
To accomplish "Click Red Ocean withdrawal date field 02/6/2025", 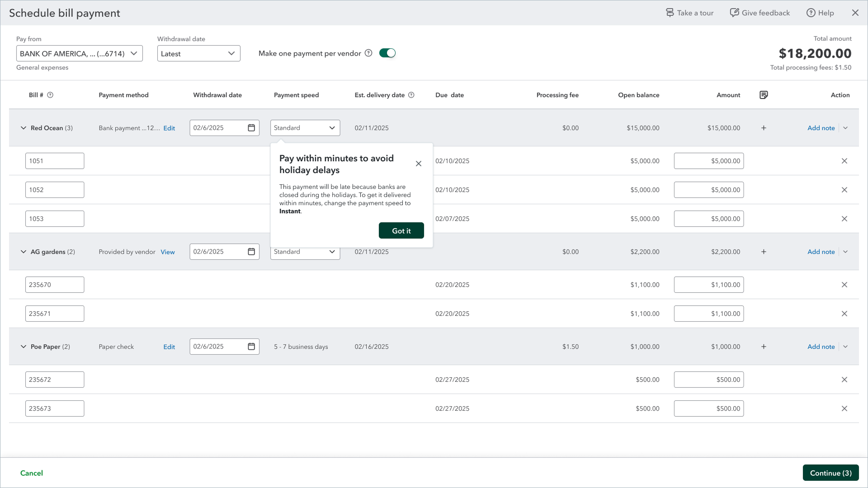I will point(224,128).
